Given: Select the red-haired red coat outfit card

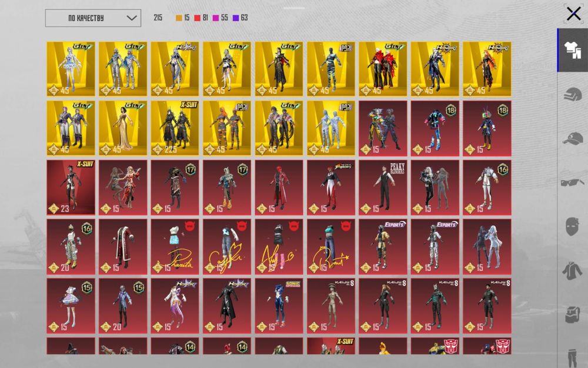Looking at the screenshot, I should click(x=279, y=187).
